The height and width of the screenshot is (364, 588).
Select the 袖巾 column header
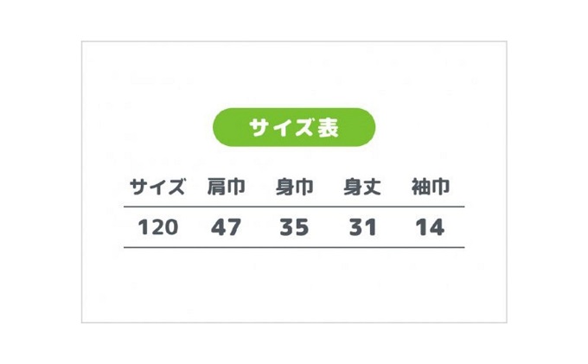[431, 187]
